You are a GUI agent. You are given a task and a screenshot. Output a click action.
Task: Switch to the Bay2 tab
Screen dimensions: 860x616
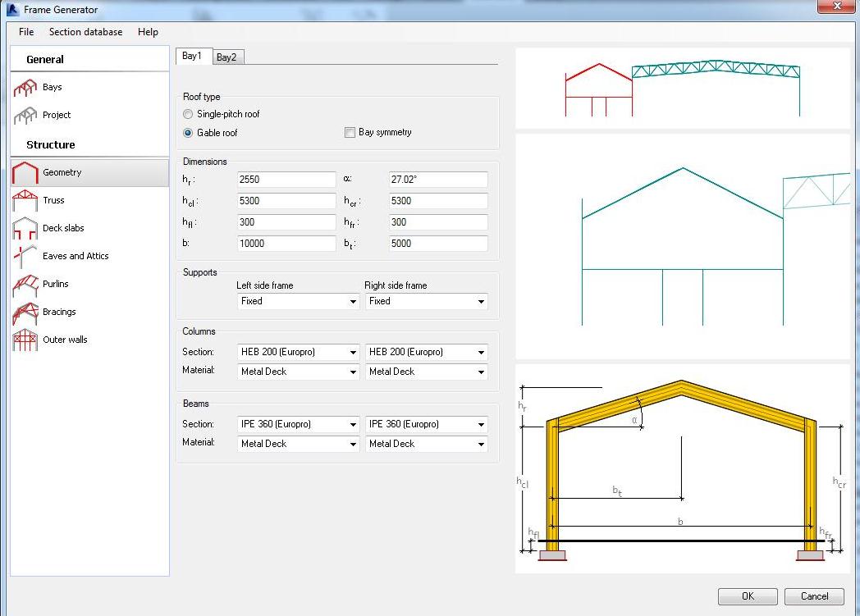pos(226,57)
